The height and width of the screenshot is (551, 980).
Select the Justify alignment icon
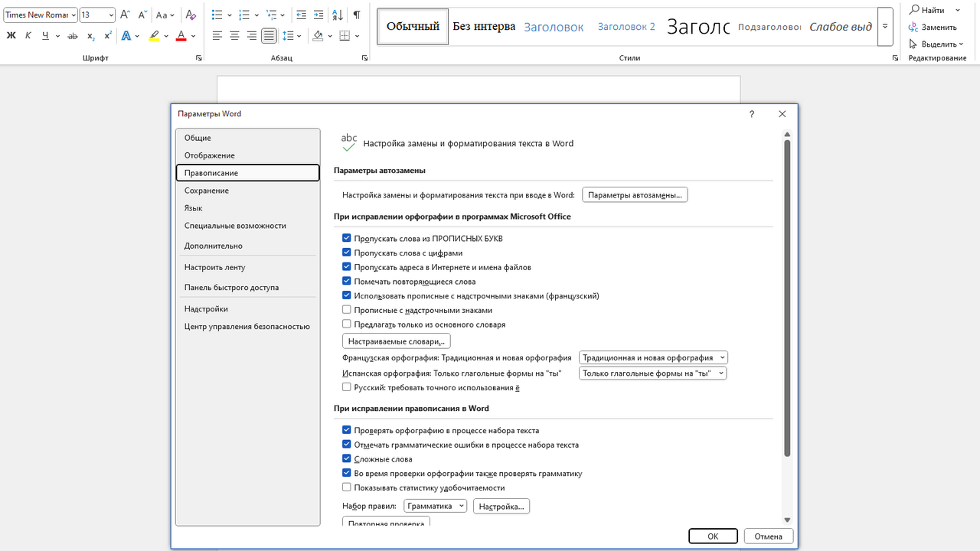269,36
